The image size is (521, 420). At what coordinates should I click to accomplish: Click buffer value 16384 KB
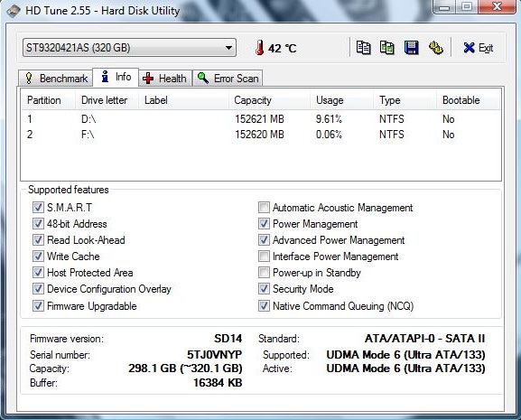218,382
